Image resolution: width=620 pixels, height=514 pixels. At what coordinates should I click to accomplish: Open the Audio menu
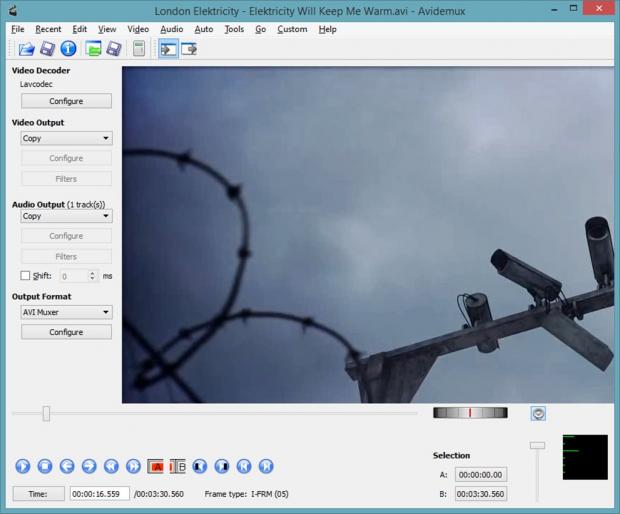click(x=171, y=29)
